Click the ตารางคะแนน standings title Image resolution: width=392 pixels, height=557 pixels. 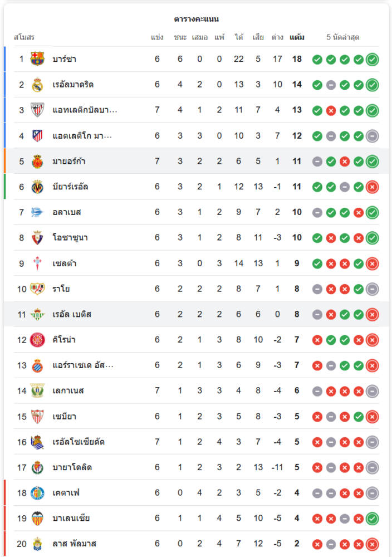(x=196, y=19)
